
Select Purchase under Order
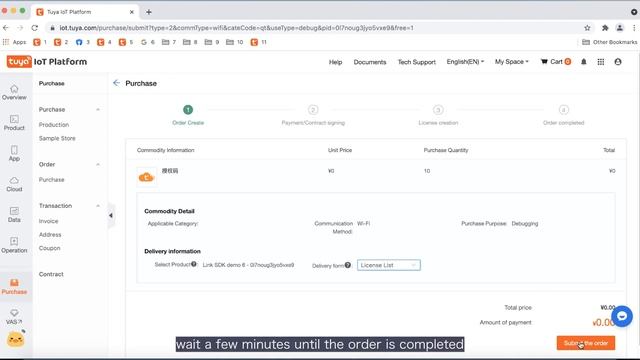click(x=51, y=180)
